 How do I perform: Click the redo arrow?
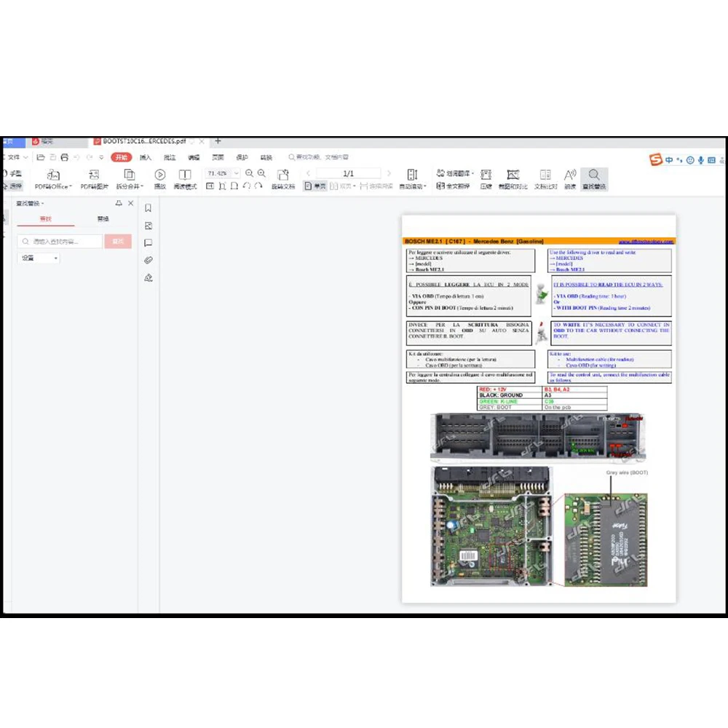(89, 157)
